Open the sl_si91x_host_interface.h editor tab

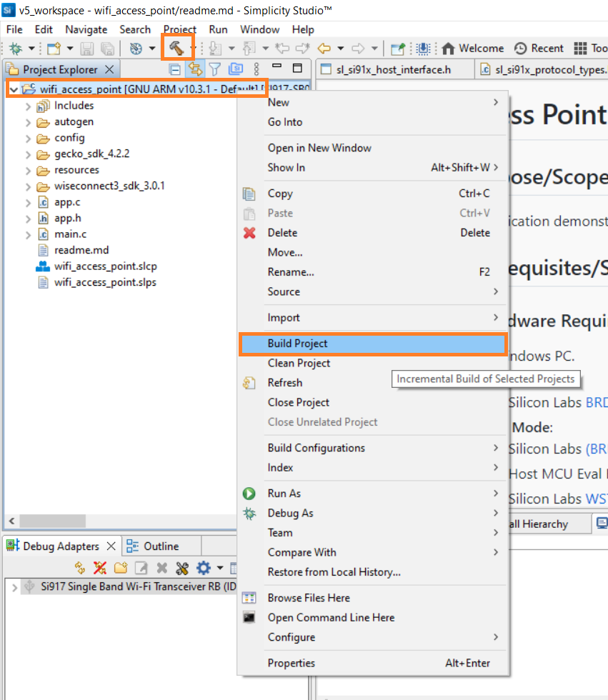click(x=394, y=69)
